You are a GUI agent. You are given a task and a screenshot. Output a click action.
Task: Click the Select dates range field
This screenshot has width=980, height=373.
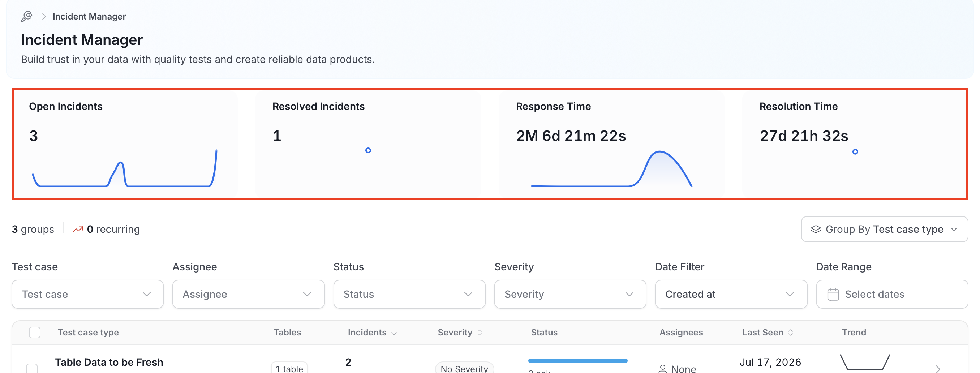[892, 294]
